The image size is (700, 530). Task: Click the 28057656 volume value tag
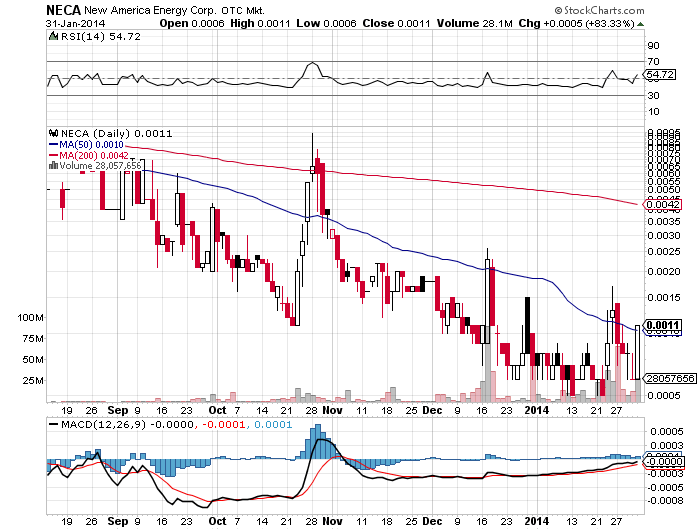[670, 379]
